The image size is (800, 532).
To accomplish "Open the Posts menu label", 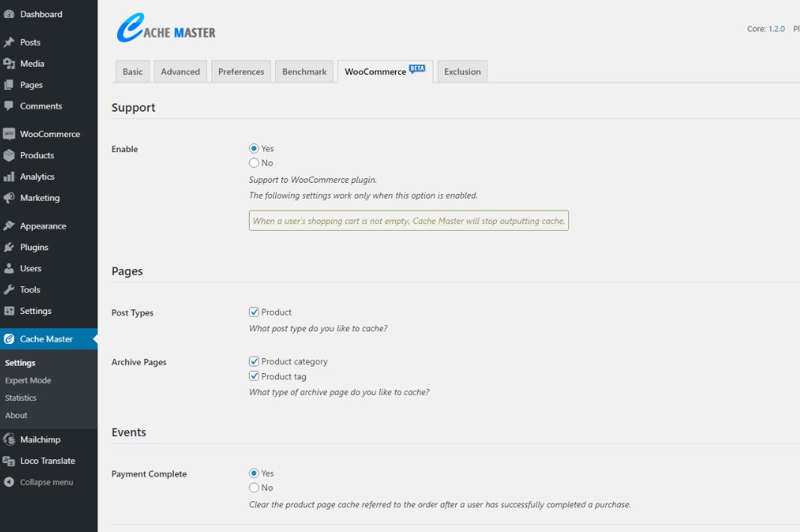I will coord(30,43).
